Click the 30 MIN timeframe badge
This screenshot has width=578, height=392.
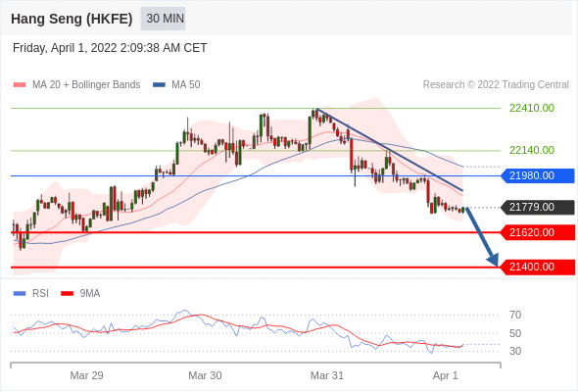[163, 19]
